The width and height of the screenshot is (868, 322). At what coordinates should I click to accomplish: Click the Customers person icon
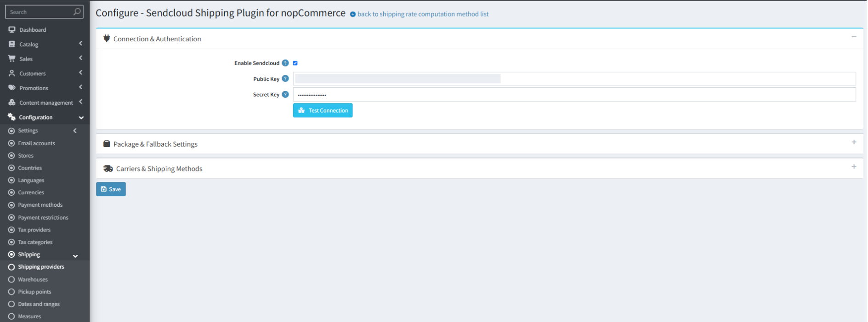pyautogui.click(x=12, y=73)
